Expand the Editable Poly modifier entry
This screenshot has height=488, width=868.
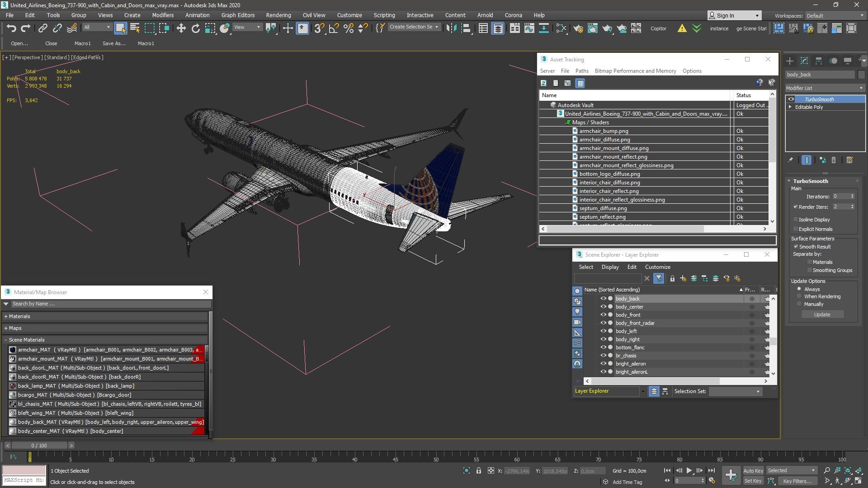click(x=790, y=107)
